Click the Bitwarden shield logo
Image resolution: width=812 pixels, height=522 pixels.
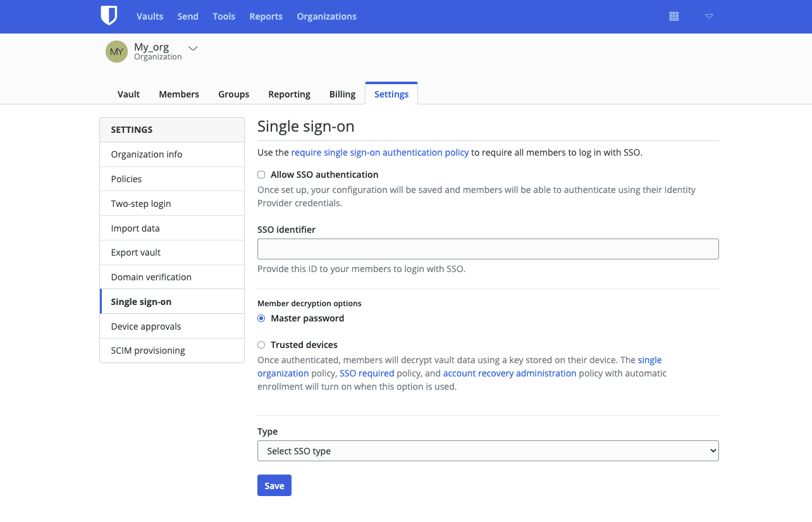point(109,16)
